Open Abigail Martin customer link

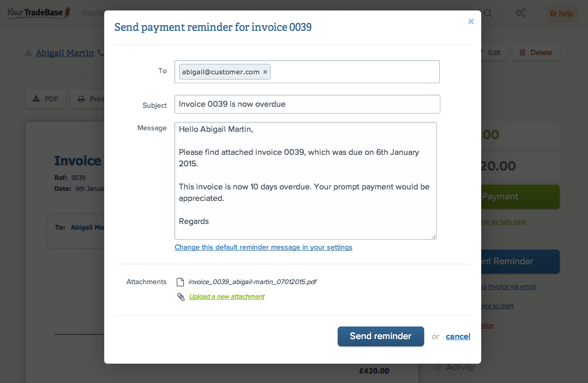click(x=65, y=53)
